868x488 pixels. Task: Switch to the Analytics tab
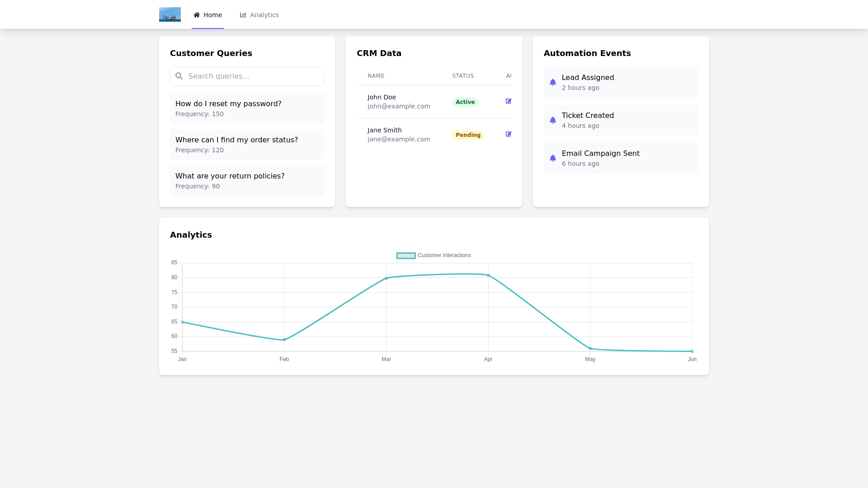coord(259,15)
